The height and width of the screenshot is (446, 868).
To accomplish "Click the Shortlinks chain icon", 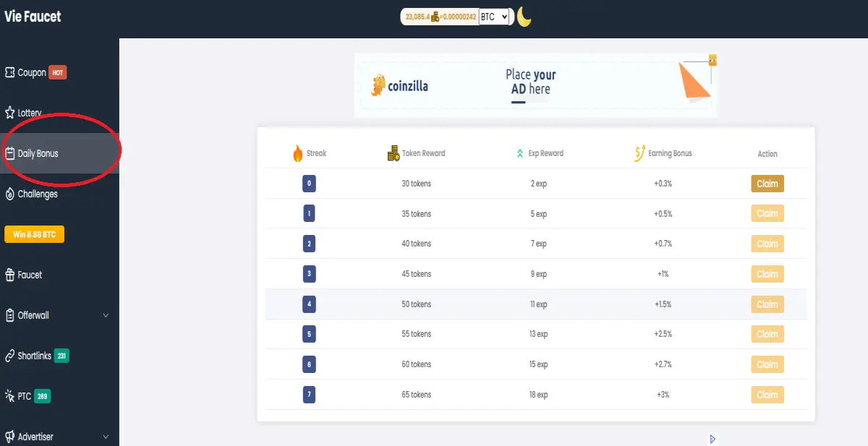I will (10, 356).
